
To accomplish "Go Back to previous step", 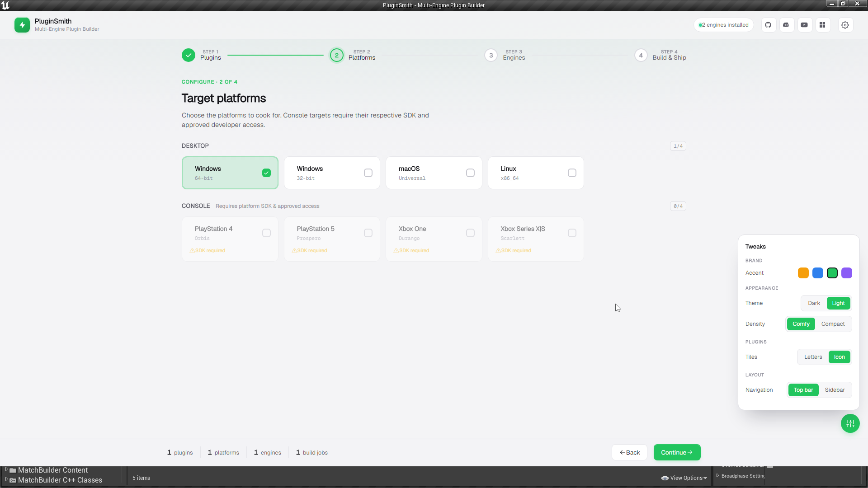I will (x=629, y=452).
